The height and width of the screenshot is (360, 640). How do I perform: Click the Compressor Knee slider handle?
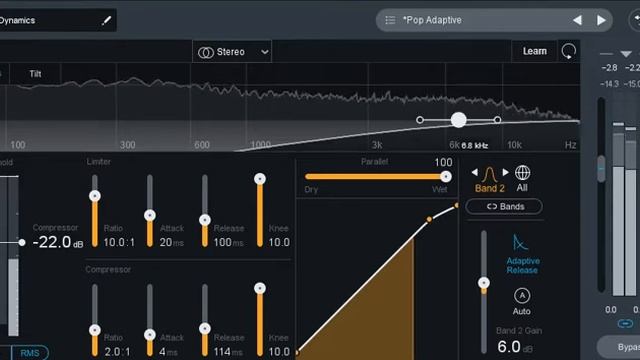point(260,288)
